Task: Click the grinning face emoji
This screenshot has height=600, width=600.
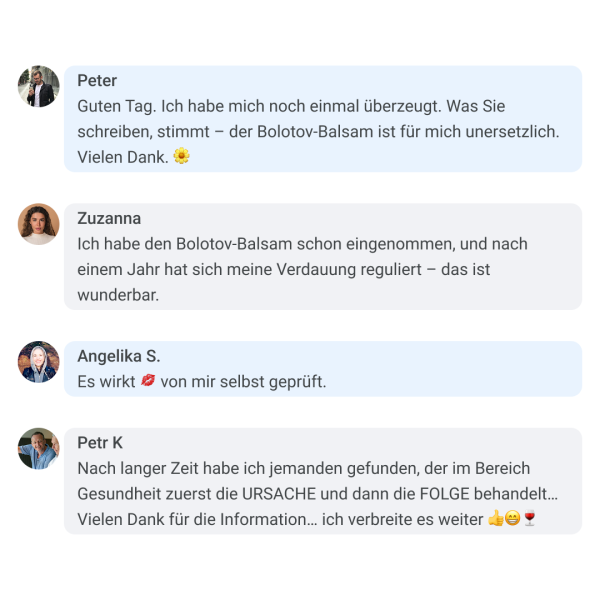Action: point(512,518)
